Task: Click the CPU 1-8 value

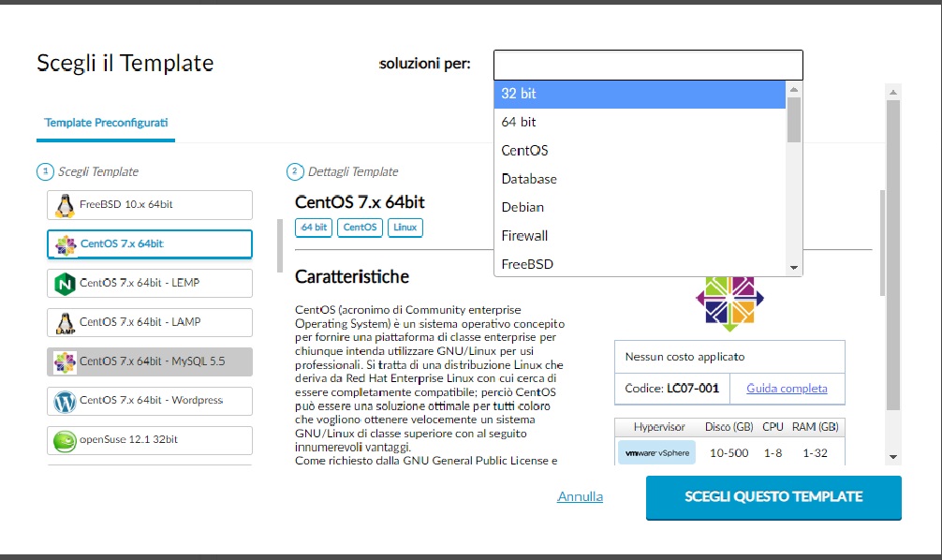Action: (x=773, y=453)
